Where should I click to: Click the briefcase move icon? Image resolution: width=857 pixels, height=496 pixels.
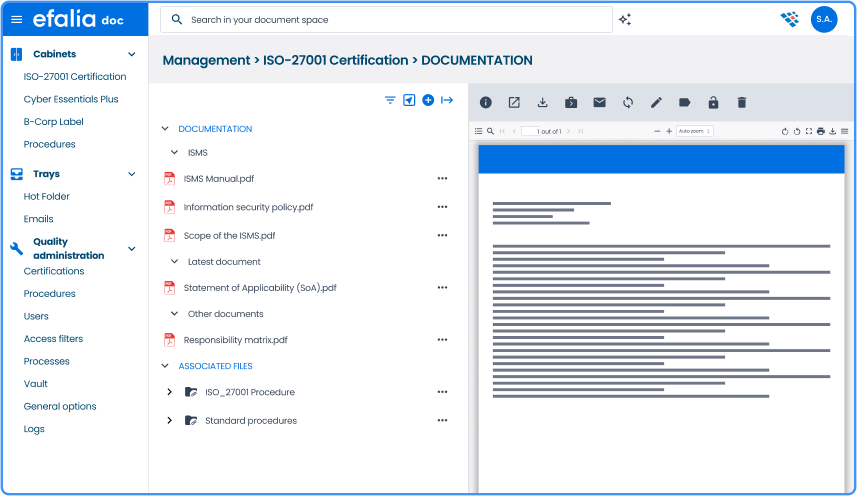coord(571,102)
